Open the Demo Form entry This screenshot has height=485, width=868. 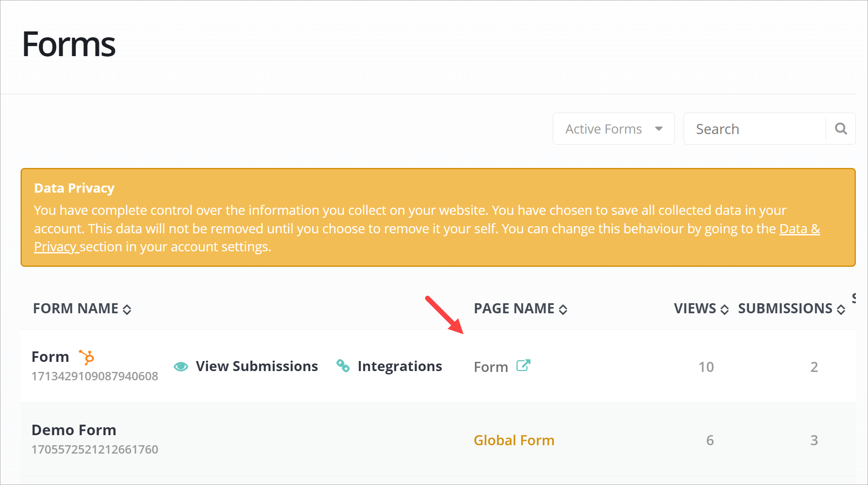(74, 430)
